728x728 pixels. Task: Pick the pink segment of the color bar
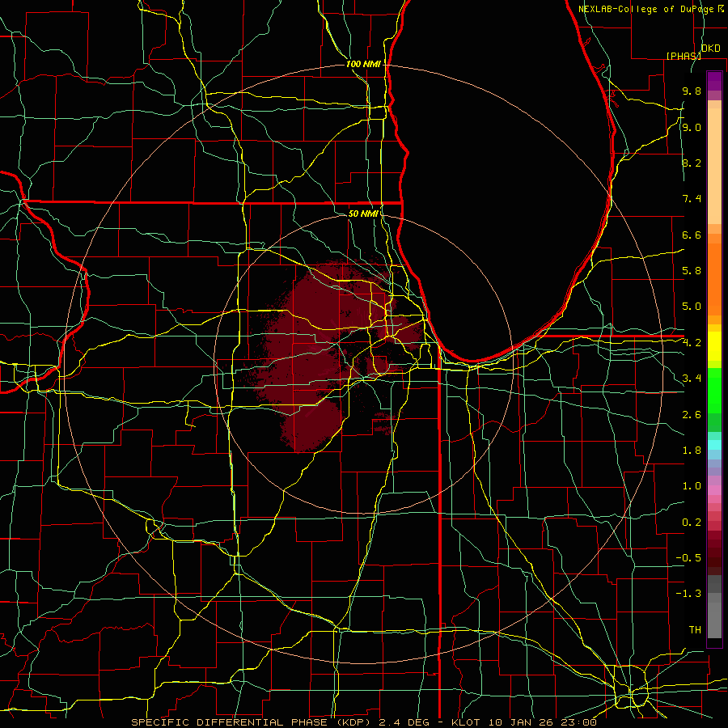click(x=714, y=490)
